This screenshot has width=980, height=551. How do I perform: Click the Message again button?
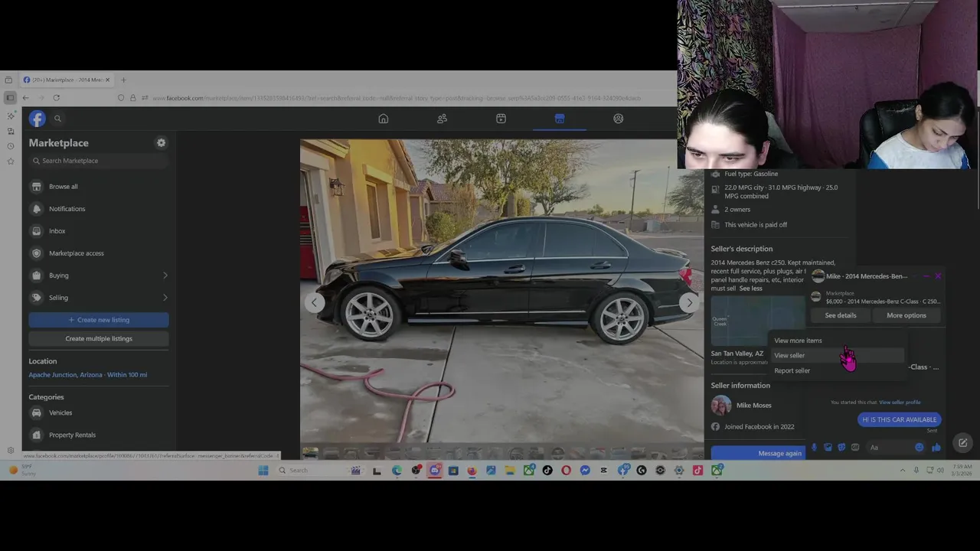[758, 453]
